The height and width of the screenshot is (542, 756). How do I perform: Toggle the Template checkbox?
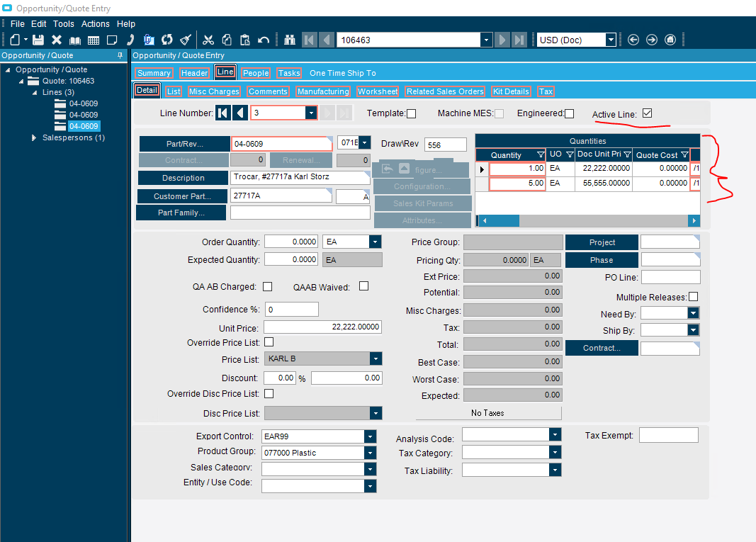[x=411, y=114]
